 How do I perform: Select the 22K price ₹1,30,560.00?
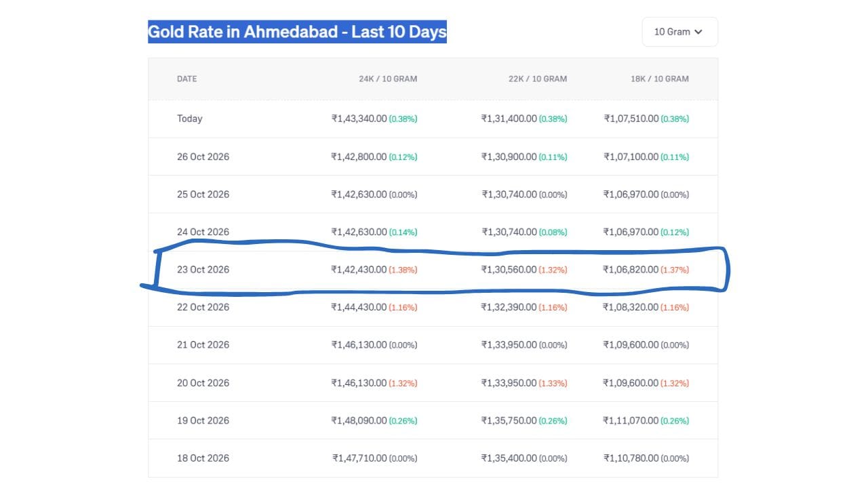(x=509, y=270)
